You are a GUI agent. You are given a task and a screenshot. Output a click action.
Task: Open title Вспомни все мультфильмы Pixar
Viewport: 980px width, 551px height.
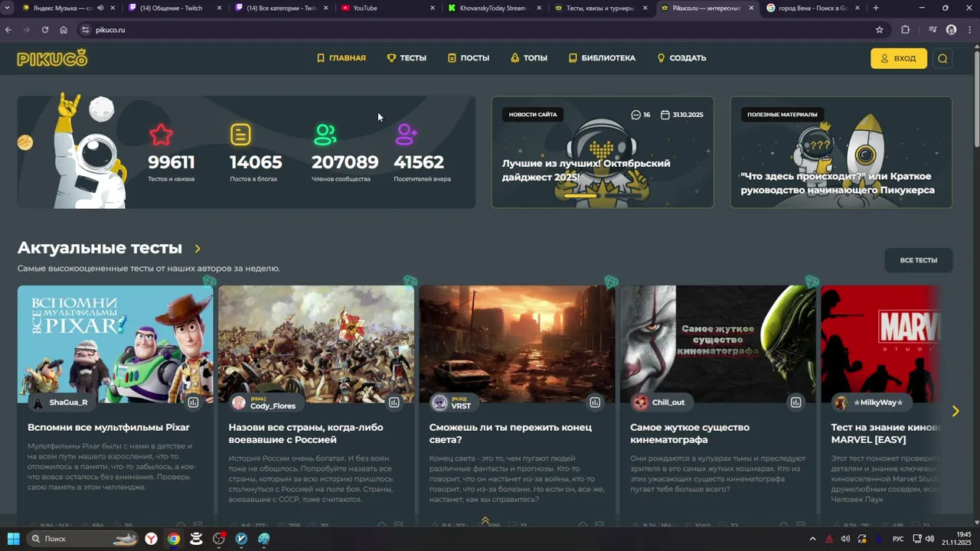click(109, 427)
